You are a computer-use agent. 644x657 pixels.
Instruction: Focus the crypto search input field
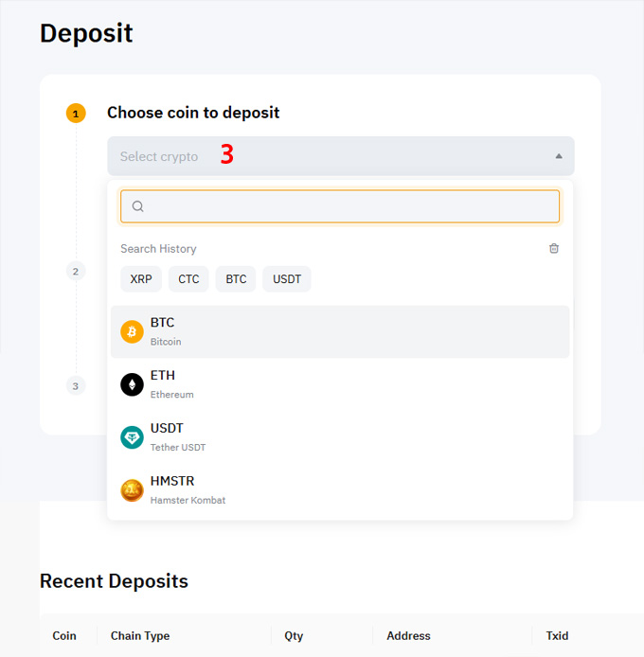[340, 206]
